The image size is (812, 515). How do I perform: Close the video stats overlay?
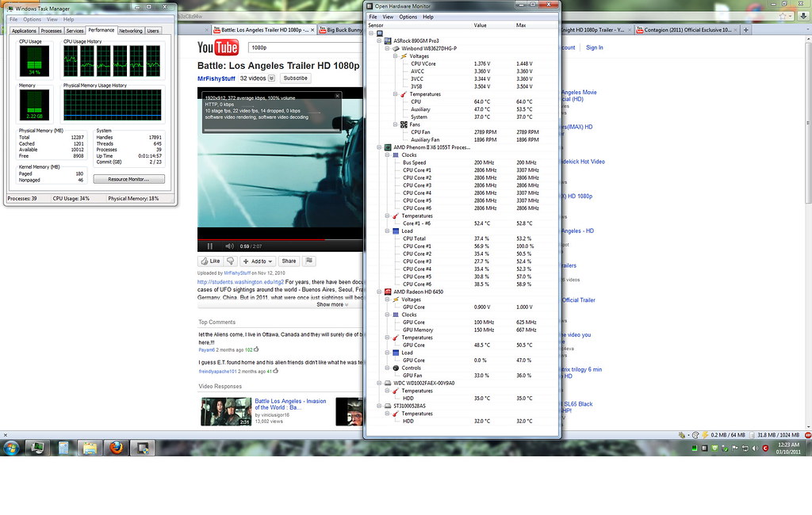[x=337, y=96]
